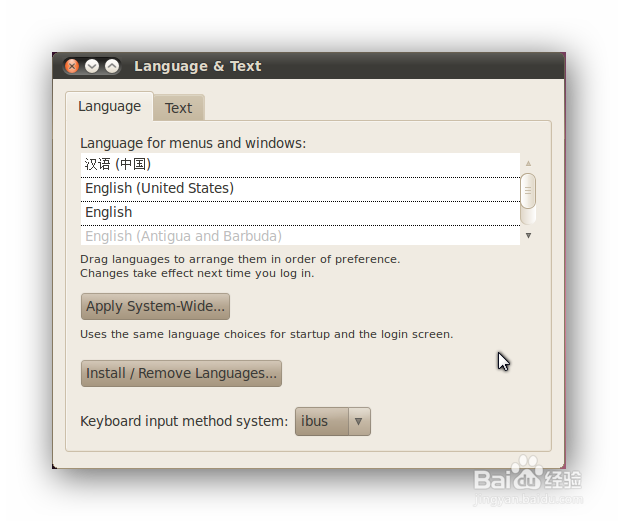Select English (Antigua and Barbuda) row
The image size is (618, 521).
pyautogui.click(x=300, y=236)
